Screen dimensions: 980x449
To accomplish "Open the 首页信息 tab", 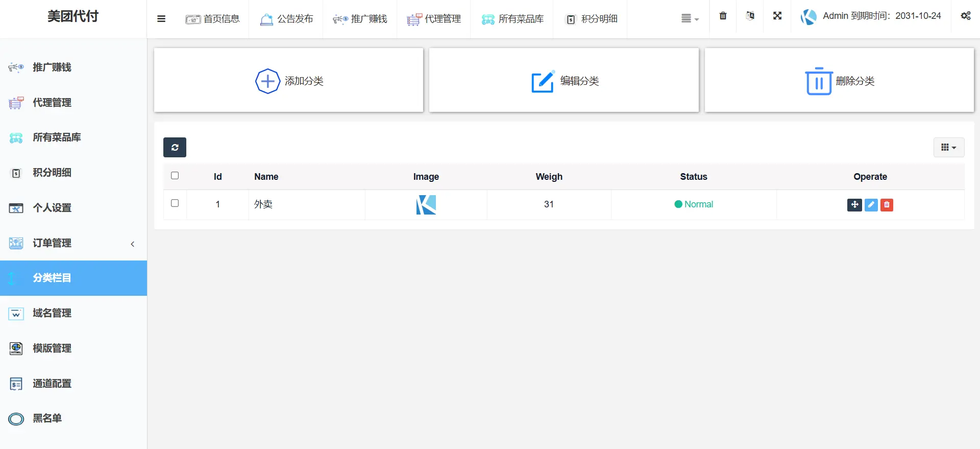I will 212,19.
